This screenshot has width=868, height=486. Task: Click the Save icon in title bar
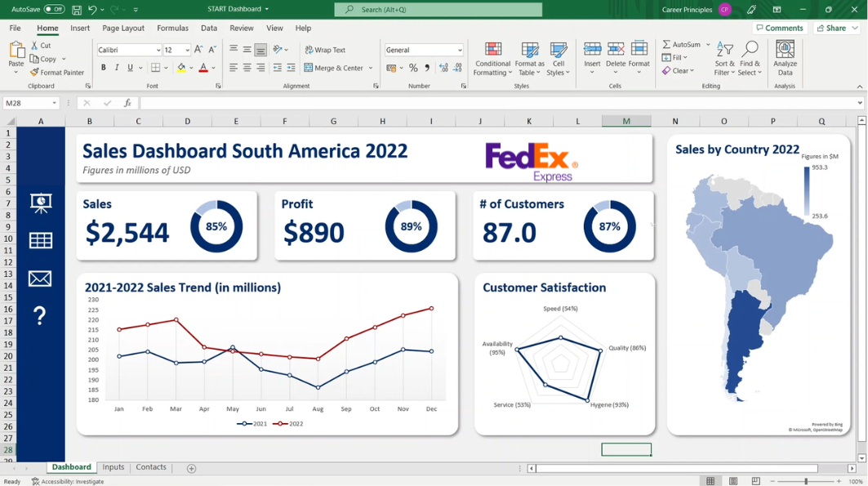pyautogui.click(x=76, y=9)
